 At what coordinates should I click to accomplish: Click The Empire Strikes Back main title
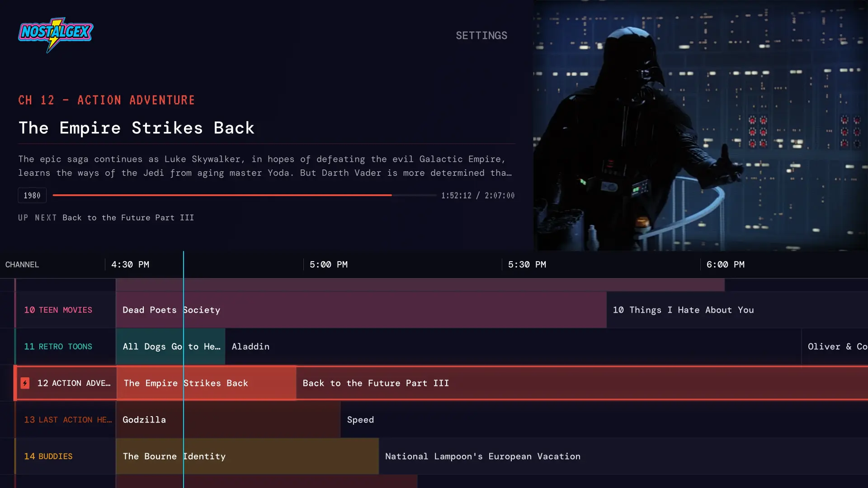(x=136, y=128)
